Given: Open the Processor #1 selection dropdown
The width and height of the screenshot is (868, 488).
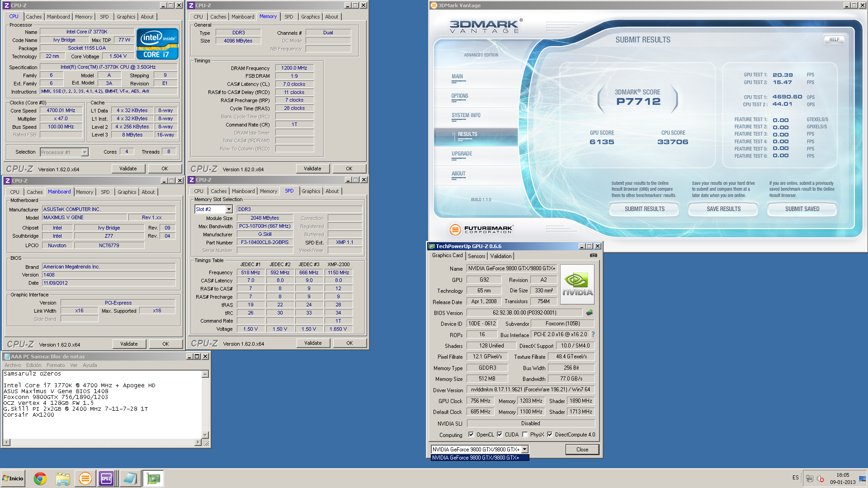Looking at the screenshot, I should click(x=85, y=152).
